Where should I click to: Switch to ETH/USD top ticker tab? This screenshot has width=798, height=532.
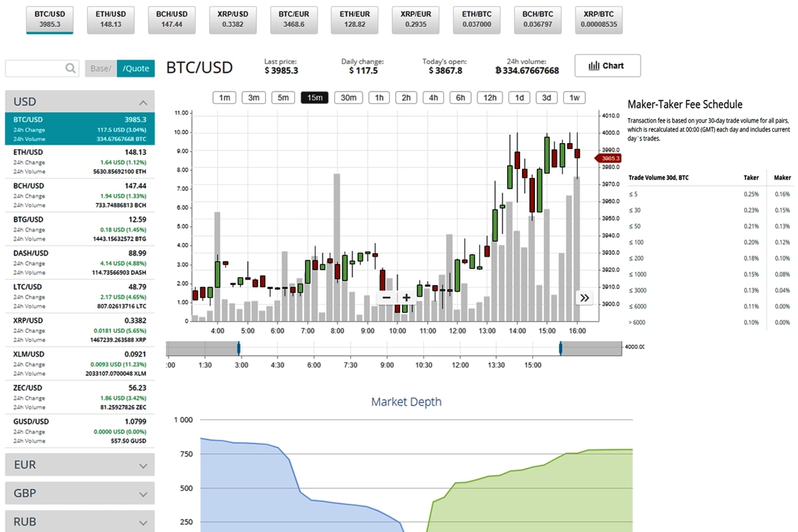coord(111,20)
